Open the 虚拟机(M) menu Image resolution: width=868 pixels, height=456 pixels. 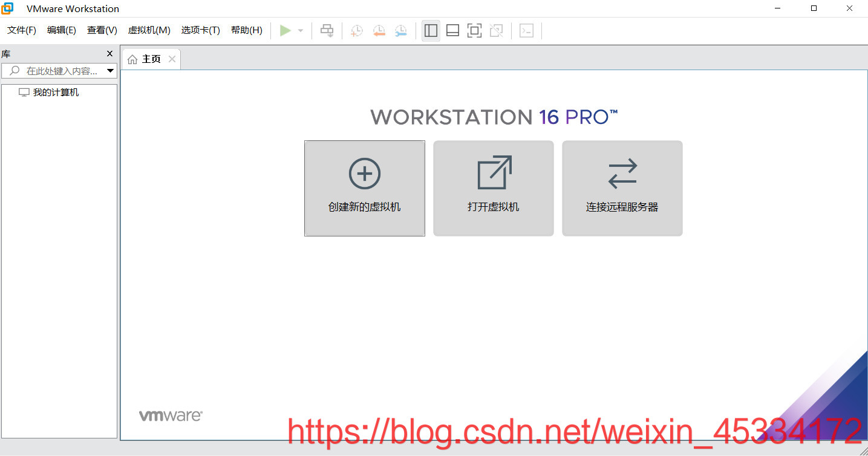(x=149, y=30)
